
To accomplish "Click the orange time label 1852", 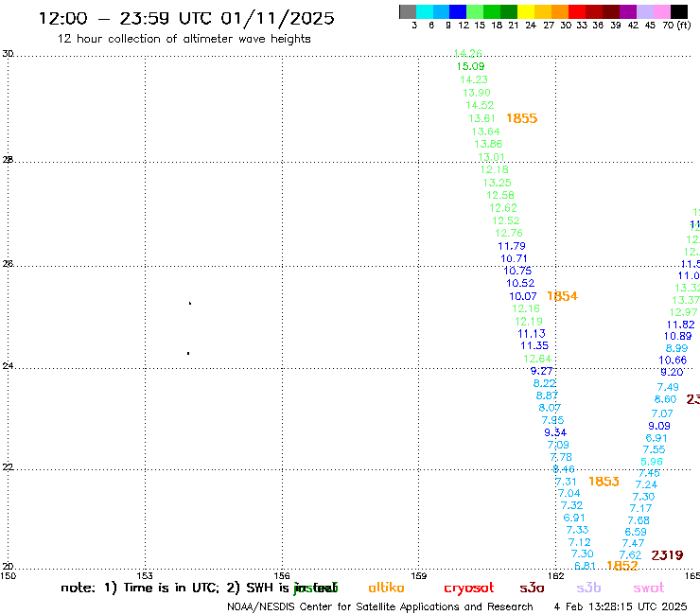I will pyautogui.click(x=621, y=566).
